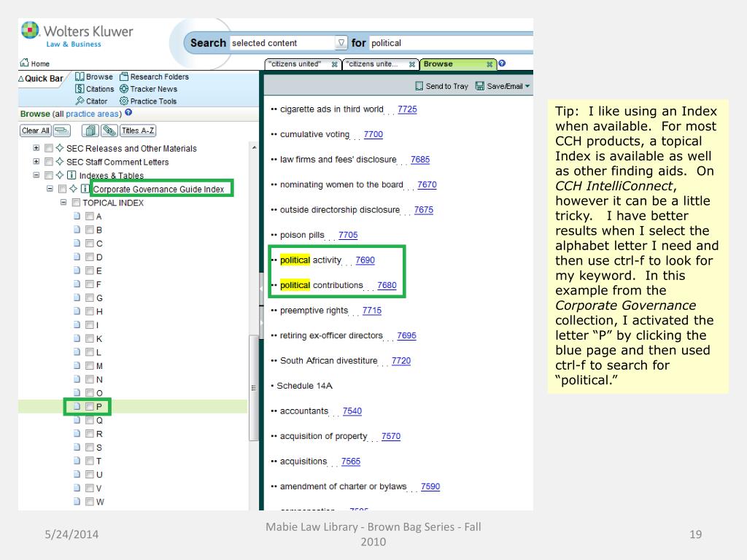Close the green Browse tab

point(489,64)
